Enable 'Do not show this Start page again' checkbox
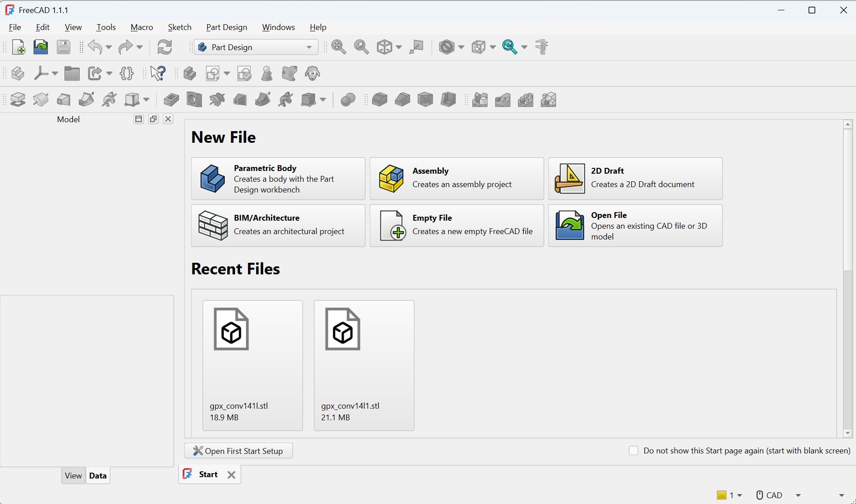 click(x=633, y=451)
